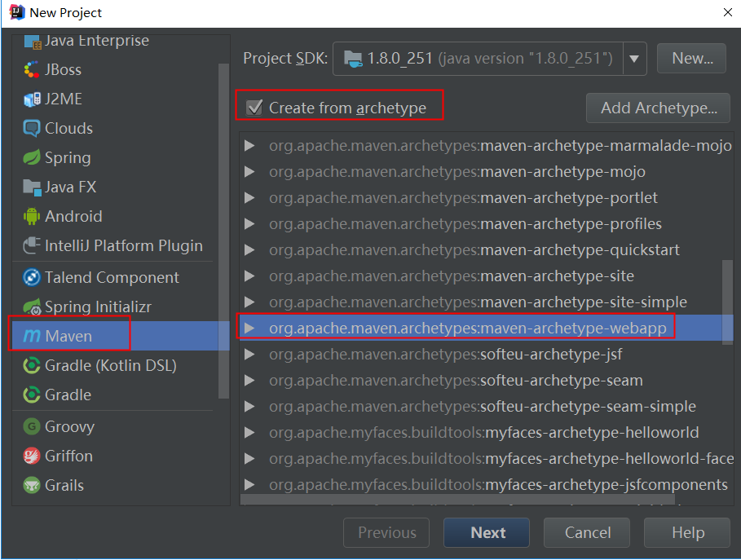741x560 pixels.
Task: Click project type list vertical scrollbar
Action: tap(223, 231)
